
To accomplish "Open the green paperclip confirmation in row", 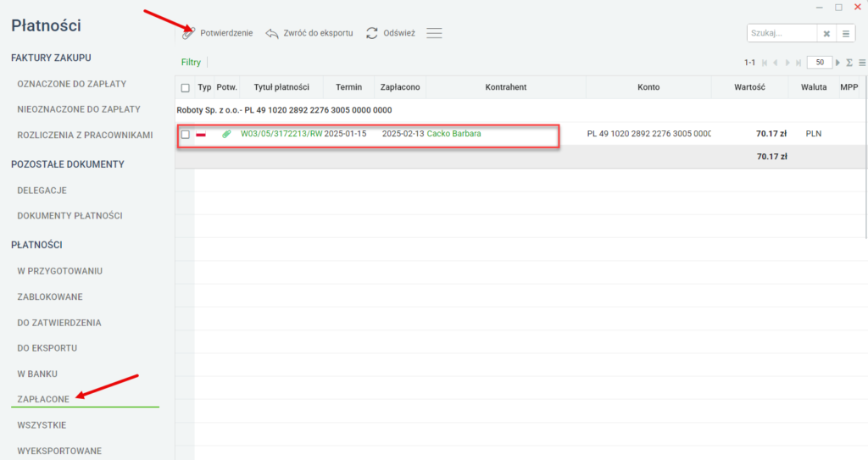I will tap(226, 134).
